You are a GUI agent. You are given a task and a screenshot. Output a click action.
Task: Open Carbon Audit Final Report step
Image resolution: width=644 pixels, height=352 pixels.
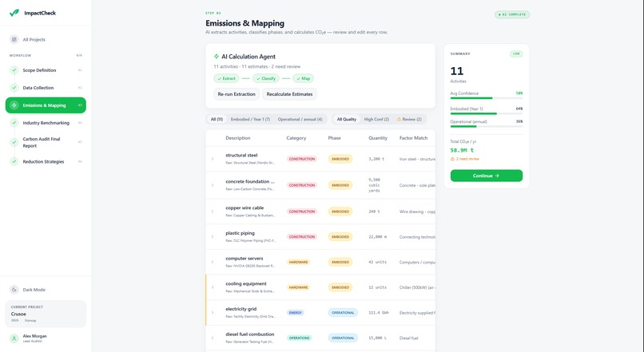coord(46,142)
